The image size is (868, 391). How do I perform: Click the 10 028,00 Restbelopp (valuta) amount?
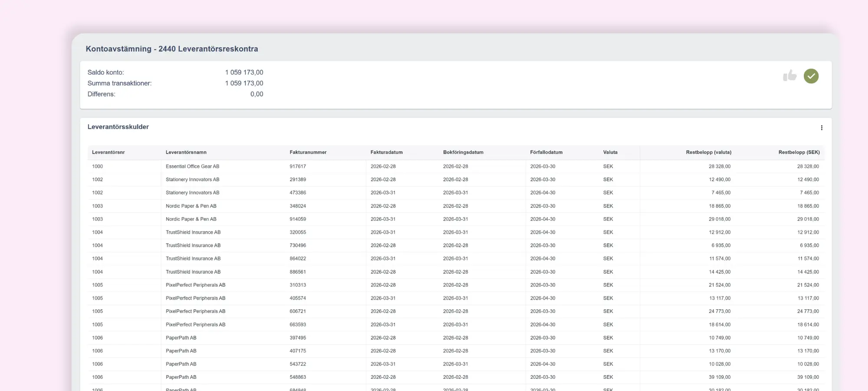point(720,364)
